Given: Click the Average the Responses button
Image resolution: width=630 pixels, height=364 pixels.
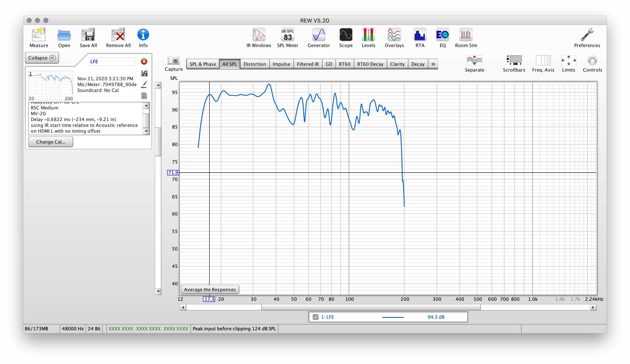Looking at the screenshot, I should (x=210, y=290).
